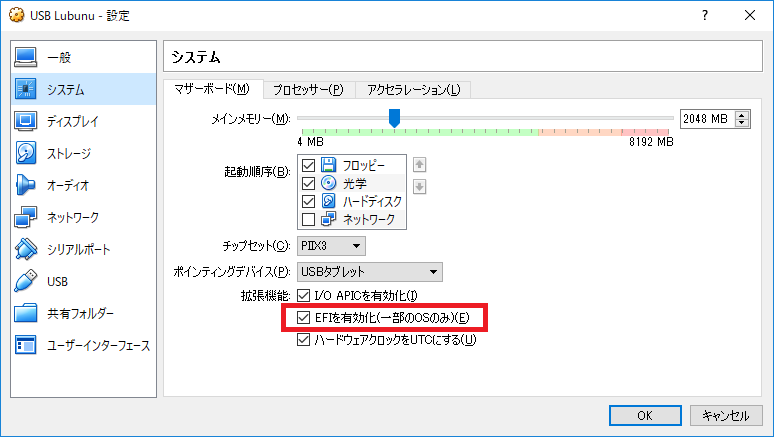
Task: Open the ネットワーク sidebar icon
Action: point(25,217)
